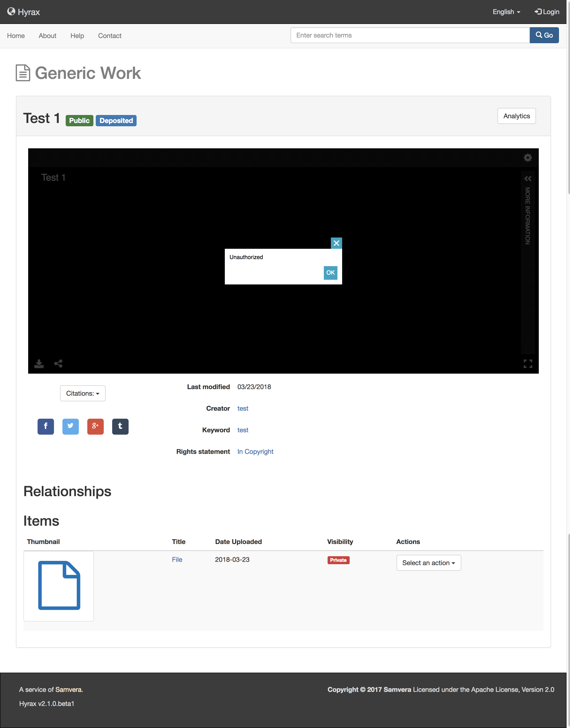
Task: Click the Relationships section heading
Action: coord(67,491)
